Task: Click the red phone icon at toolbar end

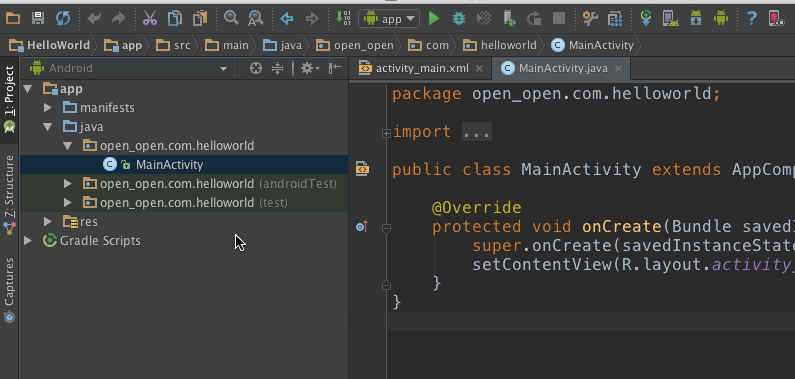Action: (x=776, y=19)
